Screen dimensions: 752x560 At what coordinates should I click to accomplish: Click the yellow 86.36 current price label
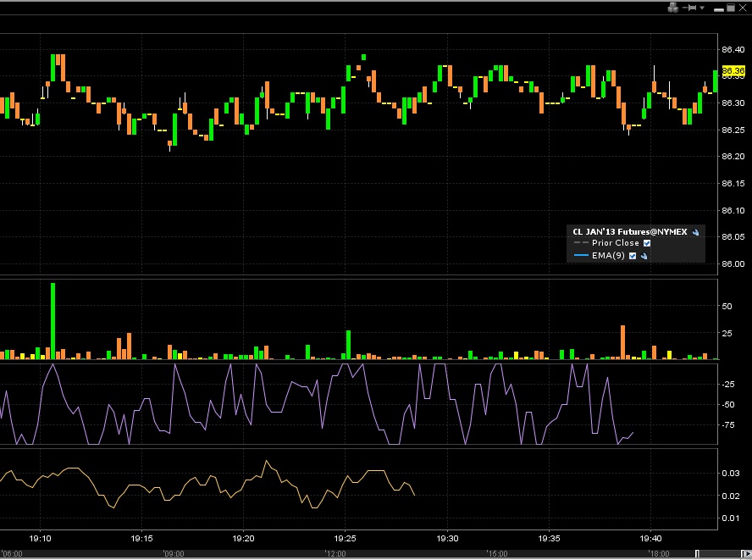pos(733,71)
